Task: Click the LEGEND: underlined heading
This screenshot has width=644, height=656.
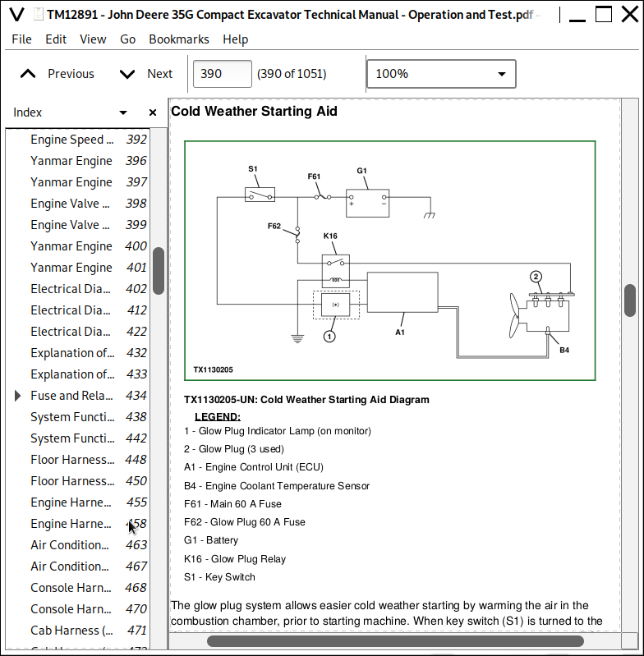Action: coord(218,417)
